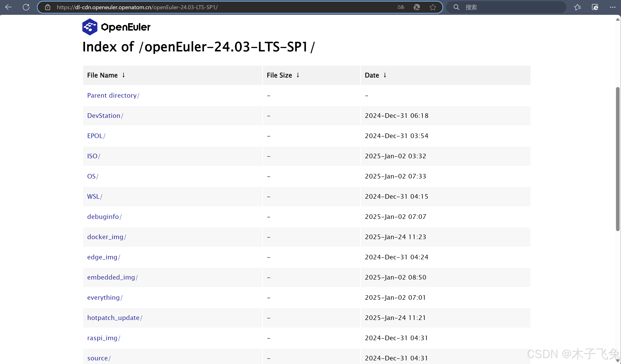
Task: Sort the list by File Name arrow
Action: click(x=123, y=75)
